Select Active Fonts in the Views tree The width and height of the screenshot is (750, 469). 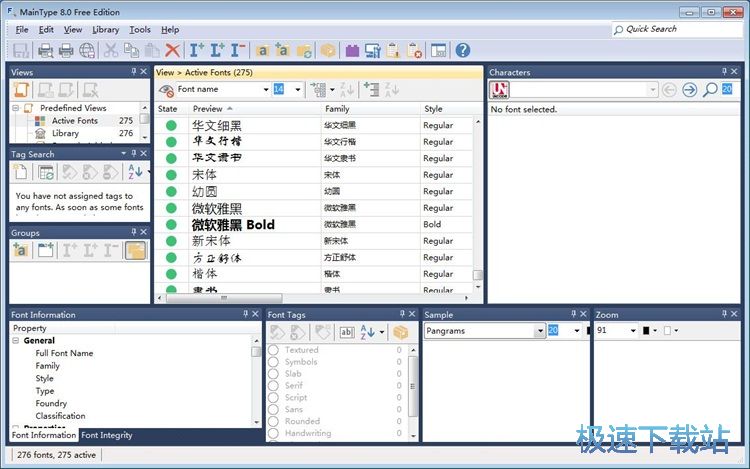click(x=74, y=121)
